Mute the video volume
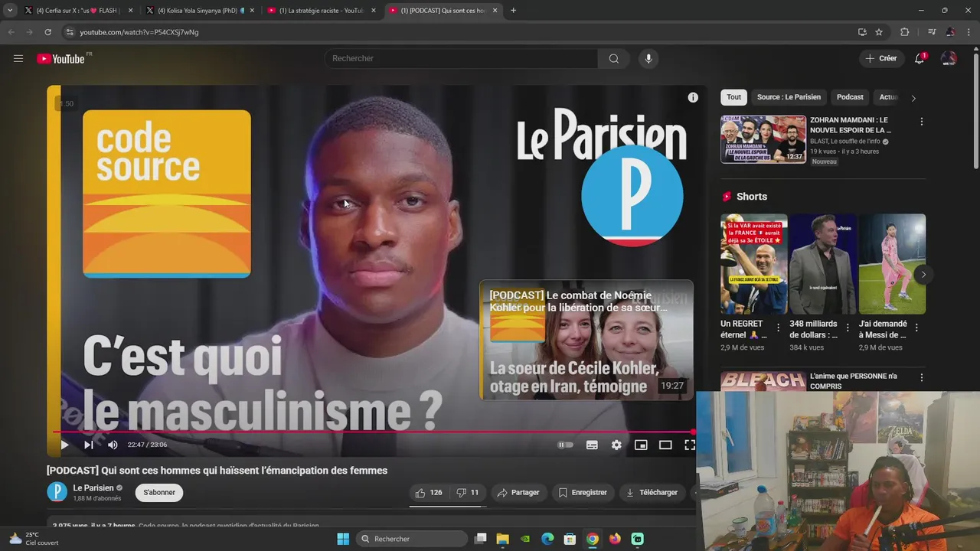Image resolution: width=980 pixels, height=551 pixels. [x=113, y=445]
